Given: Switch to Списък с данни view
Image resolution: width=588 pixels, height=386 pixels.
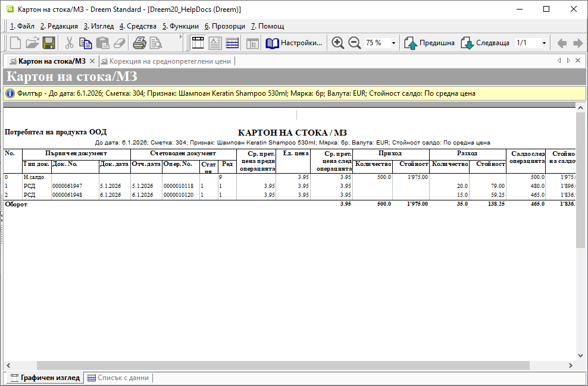Looking at the screenshot, I should coord(117,378).
